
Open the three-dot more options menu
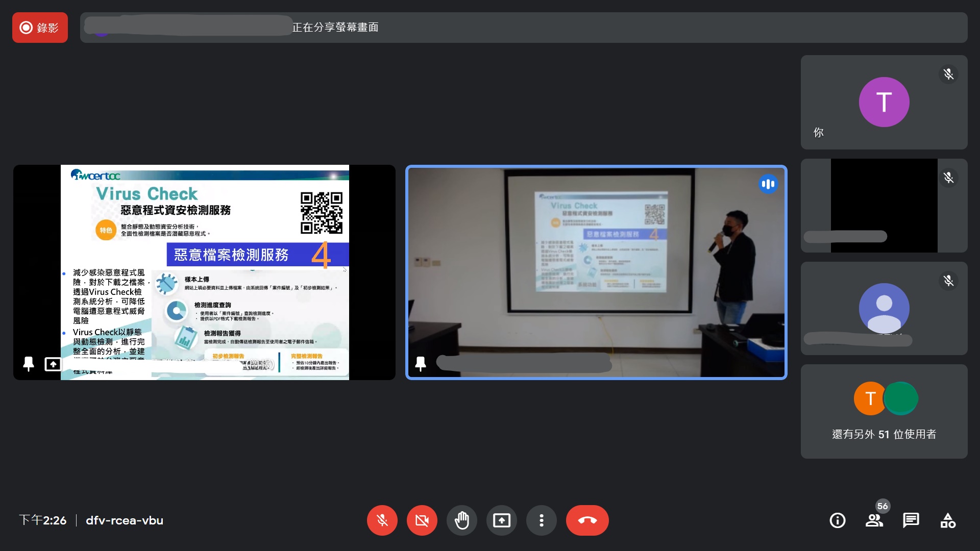pos(541,520)
